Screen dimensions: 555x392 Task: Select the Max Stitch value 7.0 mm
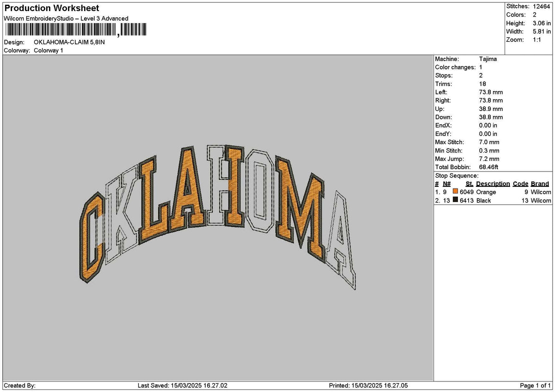point(489,142)
